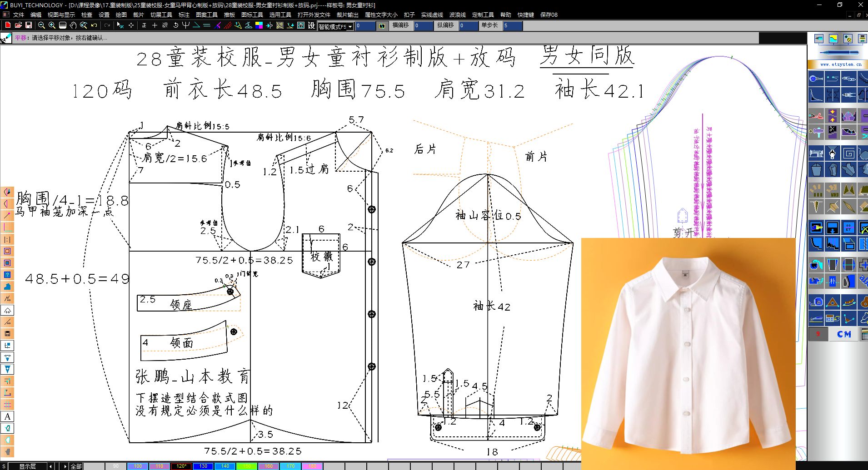Open the 推板 menu
868x470 pixels.
(229, 15)
